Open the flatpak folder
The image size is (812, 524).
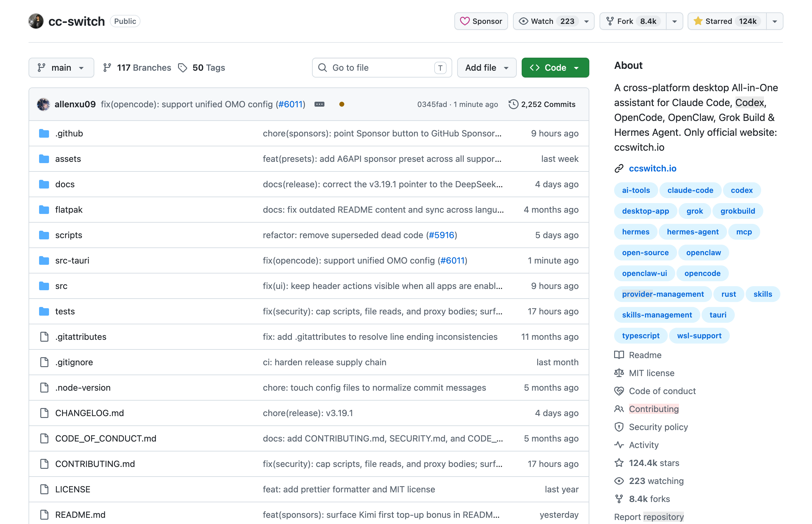coord(69,210)
